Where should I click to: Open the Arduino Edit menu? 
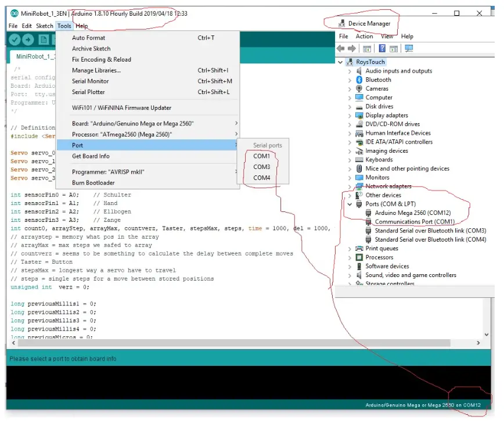[x=27, y=26]
